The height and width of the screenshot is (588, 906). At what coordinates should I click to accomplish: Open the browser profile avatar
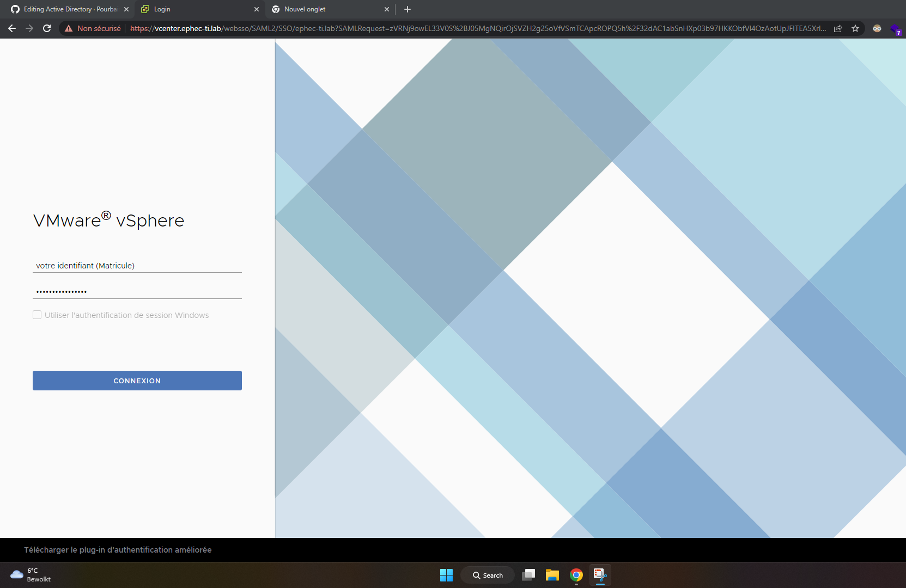(x=877, y=28)
